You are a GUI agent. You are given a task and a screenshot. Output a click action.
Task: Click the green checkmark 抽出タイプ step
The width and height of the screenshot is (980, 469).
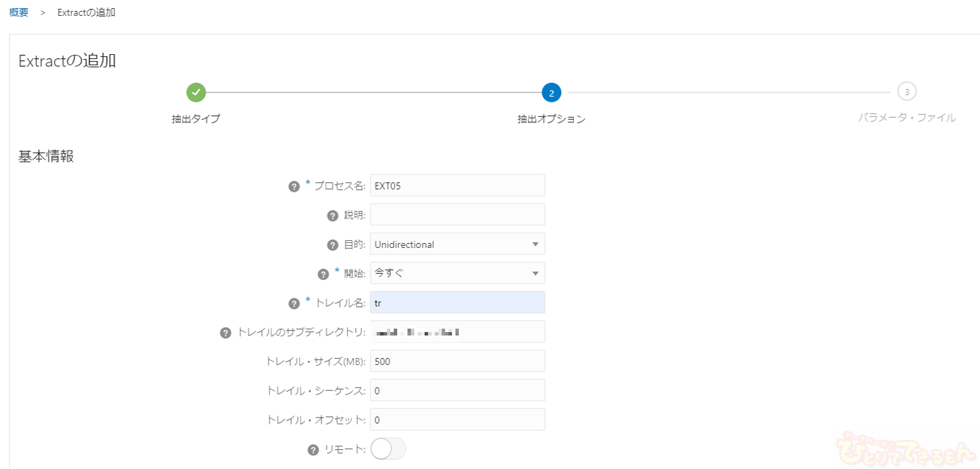click(196, 92)
